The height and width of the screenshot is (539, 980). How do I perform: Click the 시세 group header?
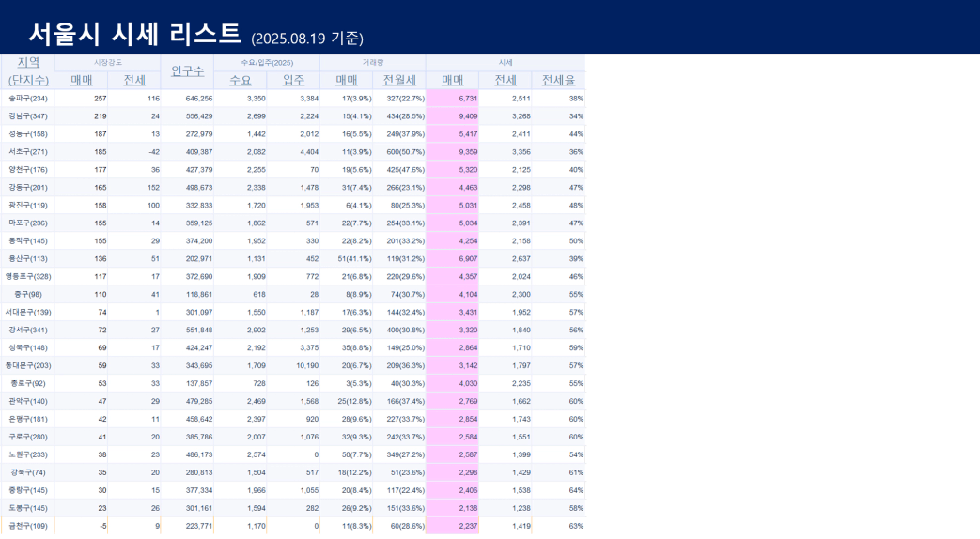(506, 63)
